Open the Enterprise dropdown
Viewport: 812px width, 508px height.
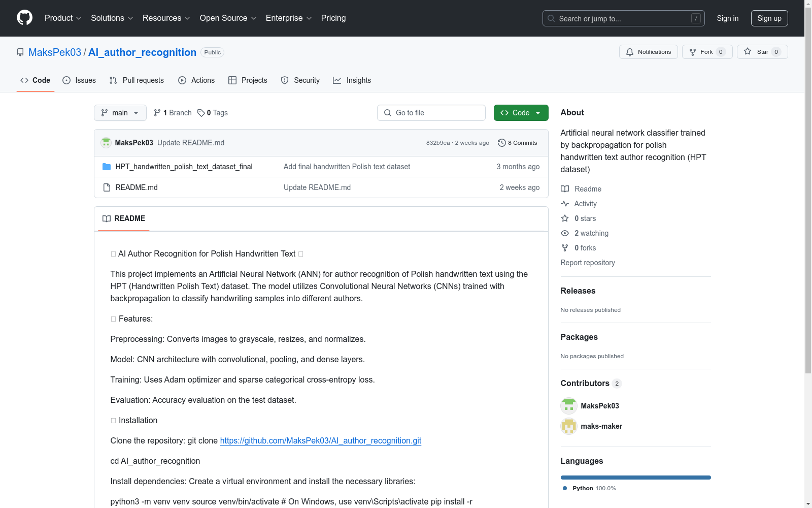[x=289, y=18]
